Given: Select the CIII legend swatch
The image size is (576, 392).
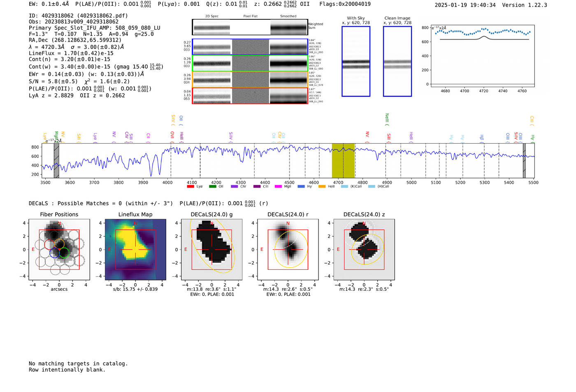Looking at the screenshot, I should tap(257, 186).
